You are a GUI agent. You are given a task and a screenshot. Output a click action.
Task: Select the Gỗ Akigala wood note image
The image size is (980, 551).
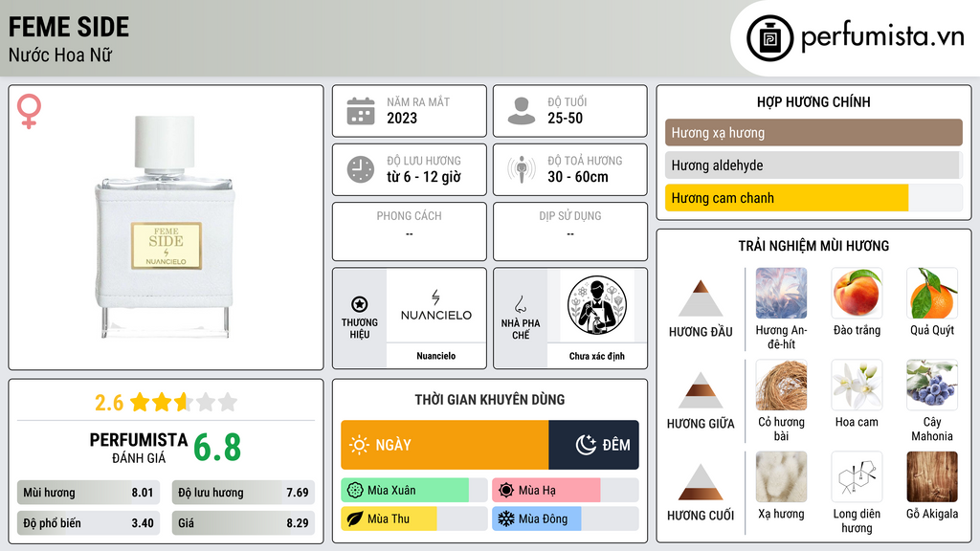(932, 476)
